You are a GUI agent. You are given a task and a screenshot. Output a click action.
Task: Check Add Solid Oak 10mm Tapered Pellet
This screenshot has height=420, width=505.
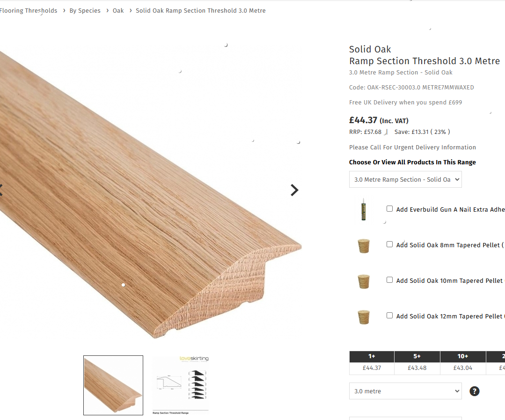coord(390,280)
